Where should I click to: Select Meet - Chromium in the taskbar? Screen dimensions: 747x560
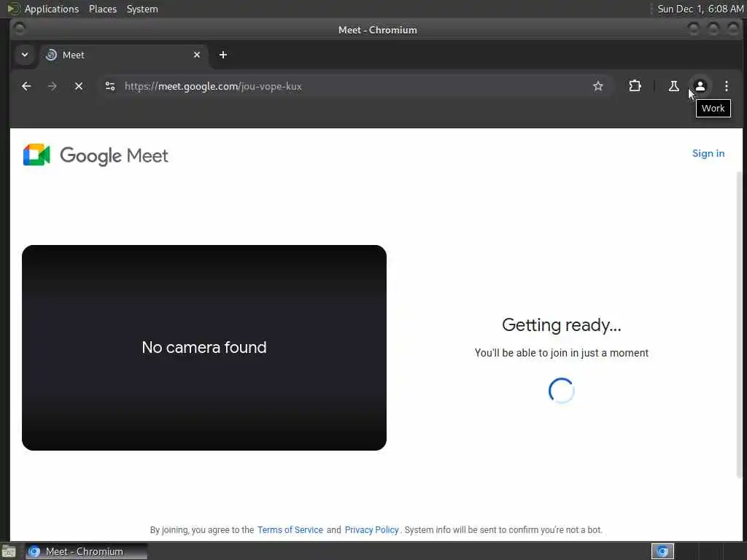(x=86, y=551)
